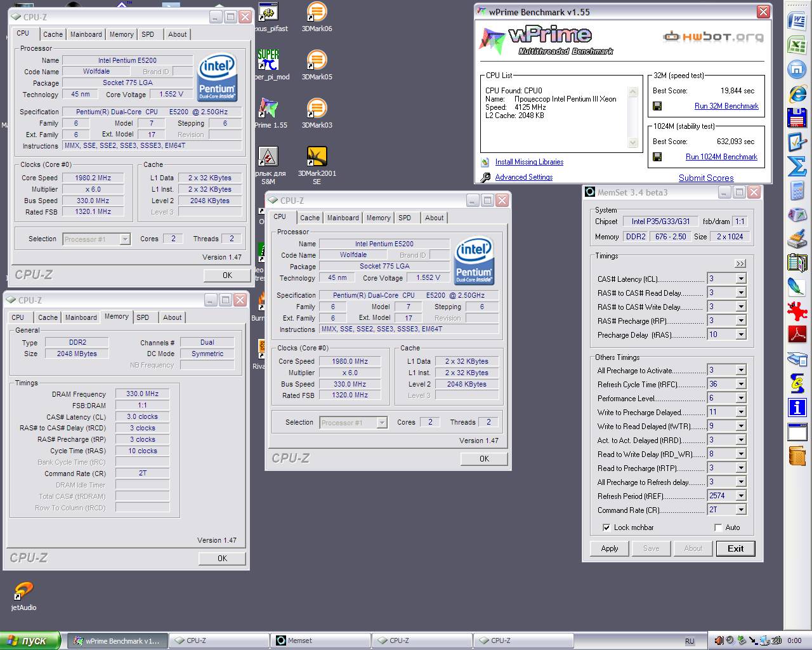Launch Excel from the right sidebar
The height and width of the screenshot is (650, 812).
coord(797,44)
